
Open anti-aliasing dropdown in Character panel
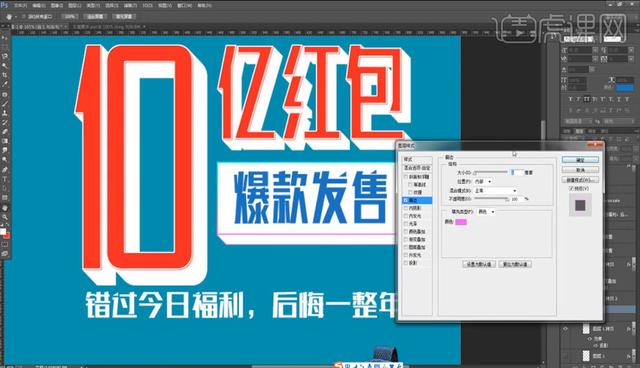pyautogui.click(x=618, y=121)
